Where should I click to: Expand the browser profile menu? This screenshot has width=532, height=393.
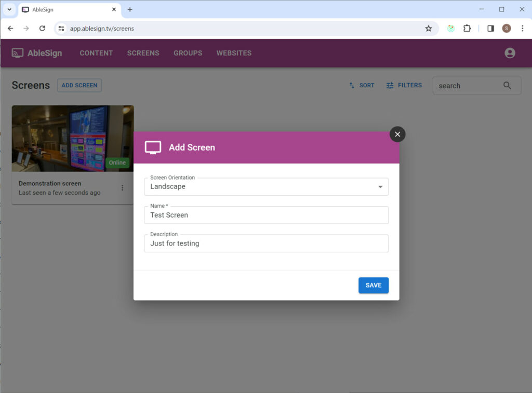coord(507,29)
